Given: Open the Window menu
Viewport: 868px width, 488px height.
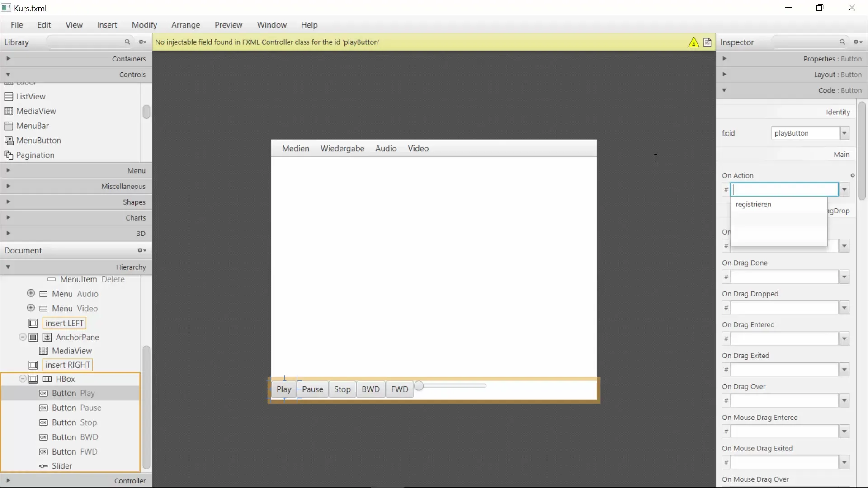Looking at the screenshot, I should (272, 25).
